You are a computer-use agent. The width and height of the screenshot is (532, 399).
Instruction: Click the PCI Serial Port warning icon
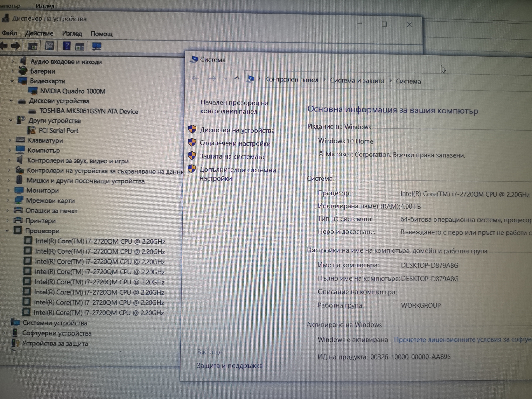click(x=31, y=130)
